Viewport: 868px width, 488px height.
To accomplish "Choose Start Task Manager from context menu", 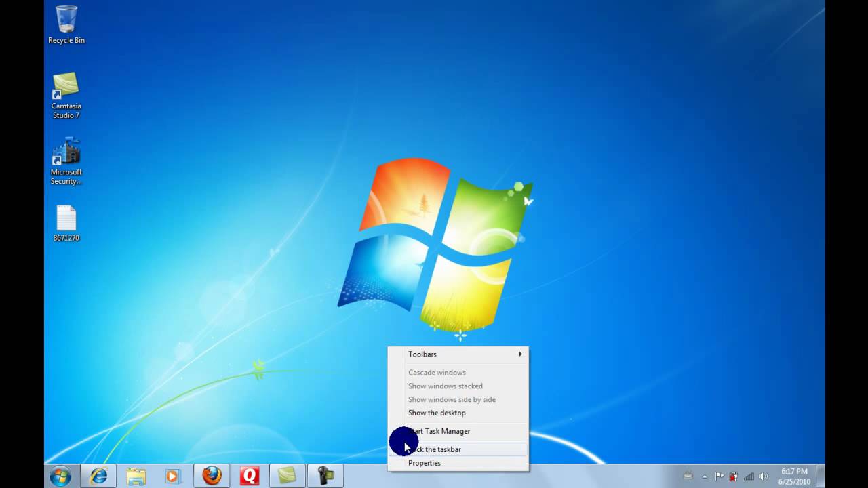I will [458, 431].
